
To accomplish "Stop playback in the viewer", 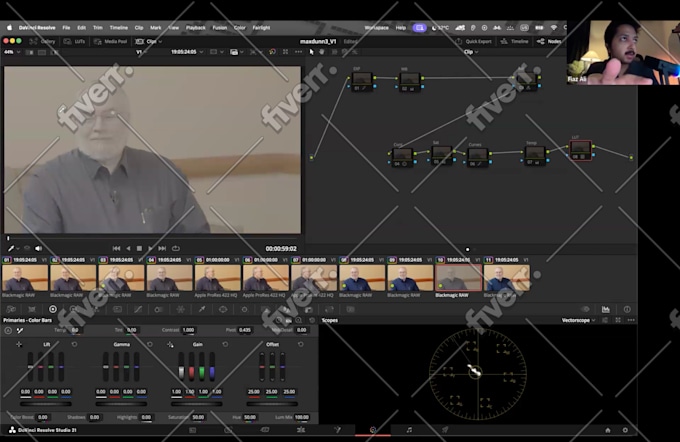I will (x=139, y=249).
